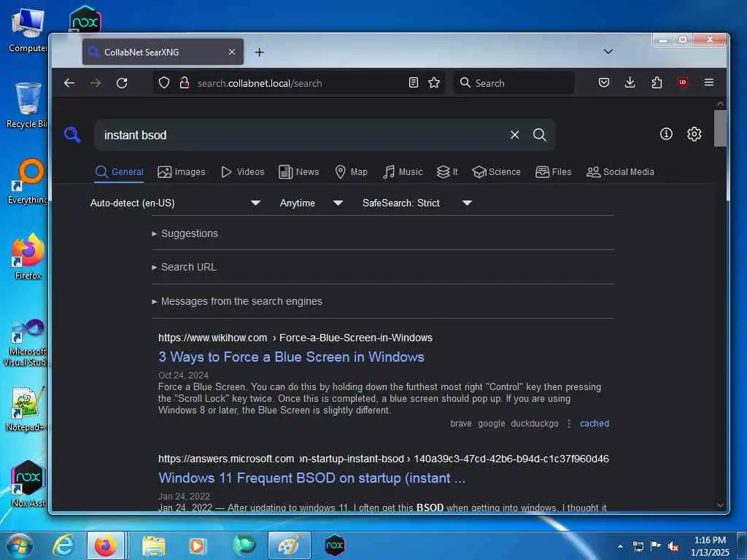The height and width of the screenshot is (560, 747).
Task: Open the list all tabs chevron
Action: pos(608,52)
